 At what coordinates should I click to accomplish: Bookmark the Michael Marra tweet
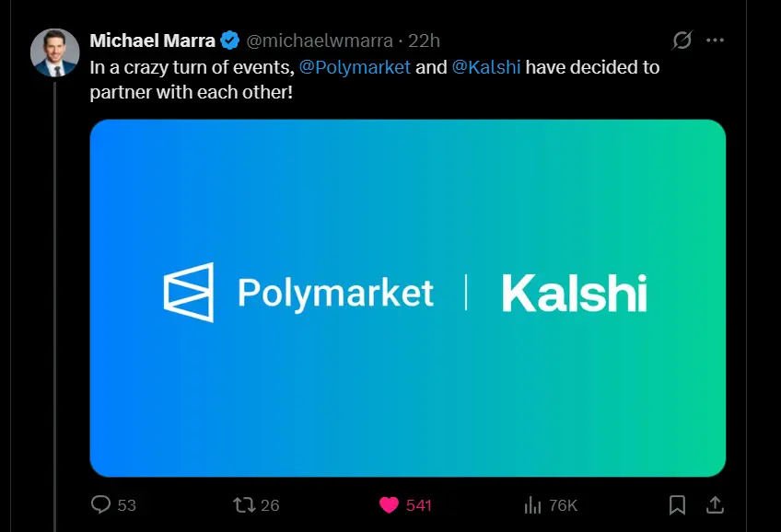[677, 504]
